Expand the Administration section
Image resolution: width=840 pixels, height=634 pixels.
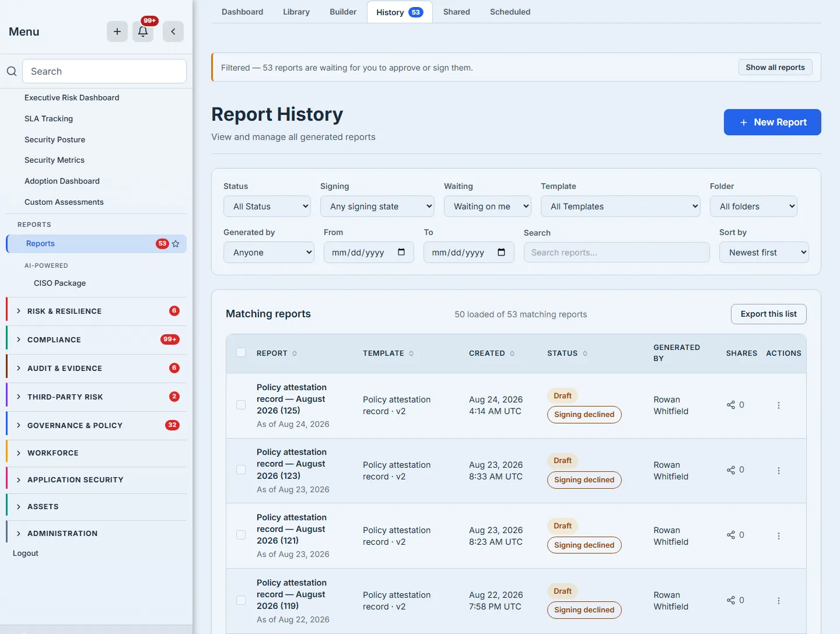tap(96, 534)
